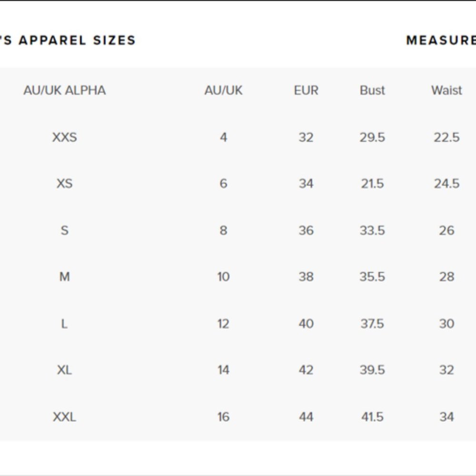Click EUR size 44 cell
476x476 pixels.
pyautogui.click(x=306, y=416)
